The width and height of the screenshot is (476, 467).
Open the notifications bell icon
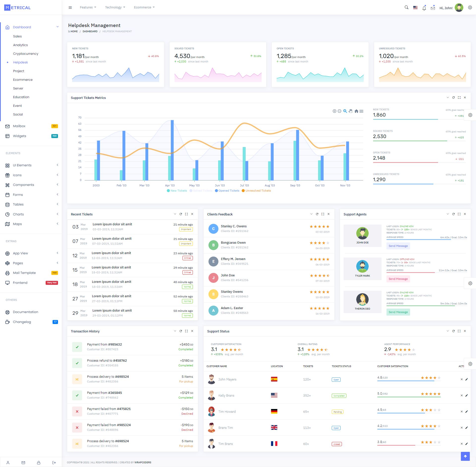click(x=424, y=8)
